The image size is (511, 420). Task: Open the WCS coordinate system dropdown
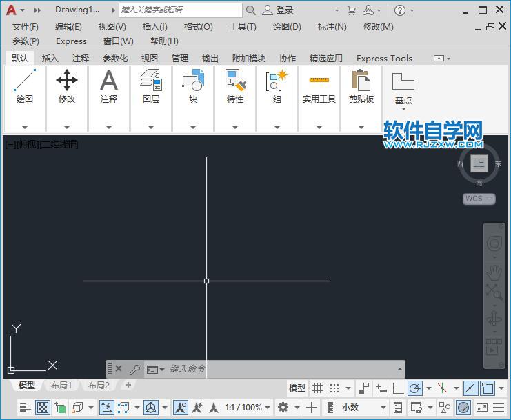click(479, 199)
